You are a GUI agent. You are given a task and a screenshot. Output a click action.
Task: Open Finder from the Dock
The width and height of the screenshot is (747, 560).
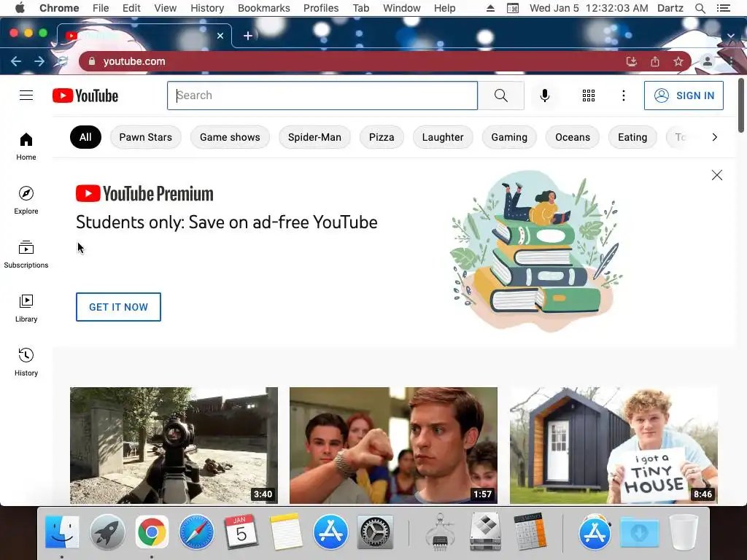(x=62, y=532)
